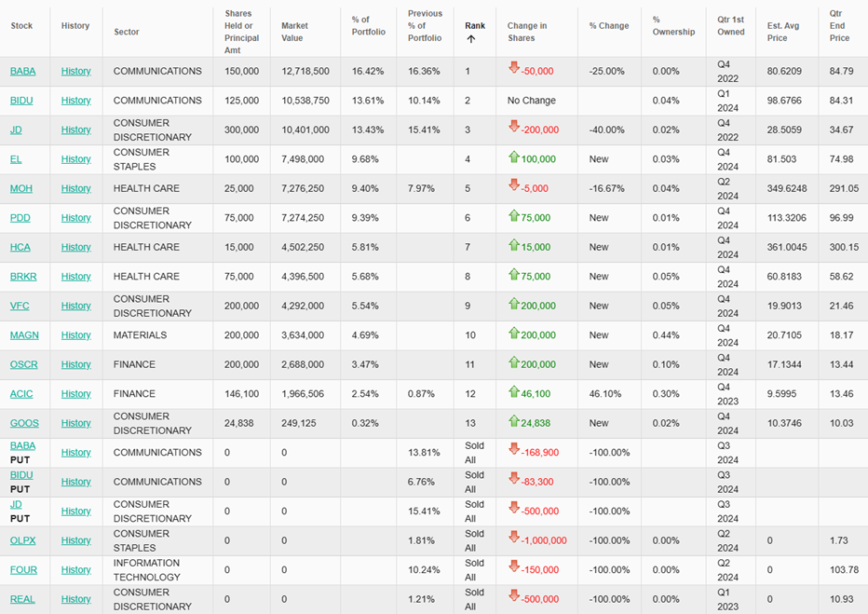Open History link for JD stock
868x614 pixels.
(76, 130)
